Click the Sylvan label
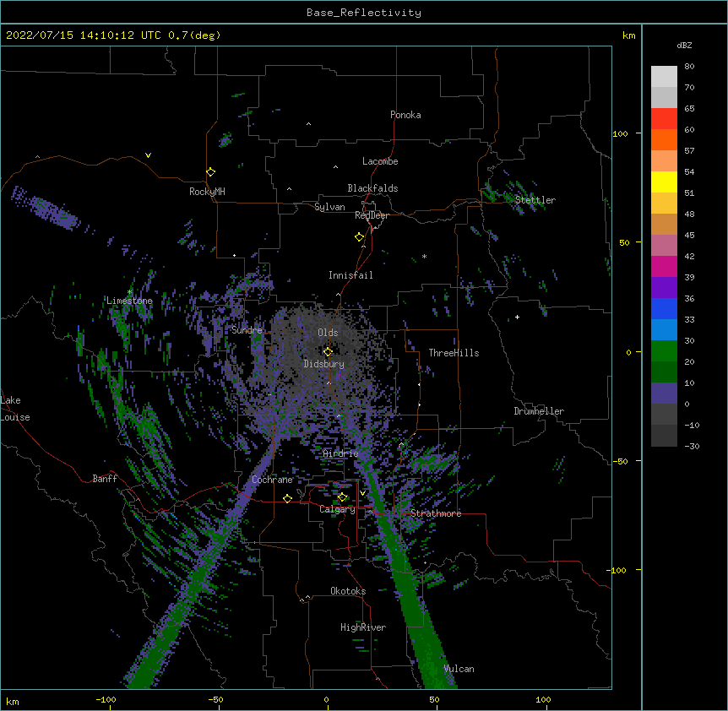Image resolution: width=728 pixels, height=711 pixels. pos(329,207)
